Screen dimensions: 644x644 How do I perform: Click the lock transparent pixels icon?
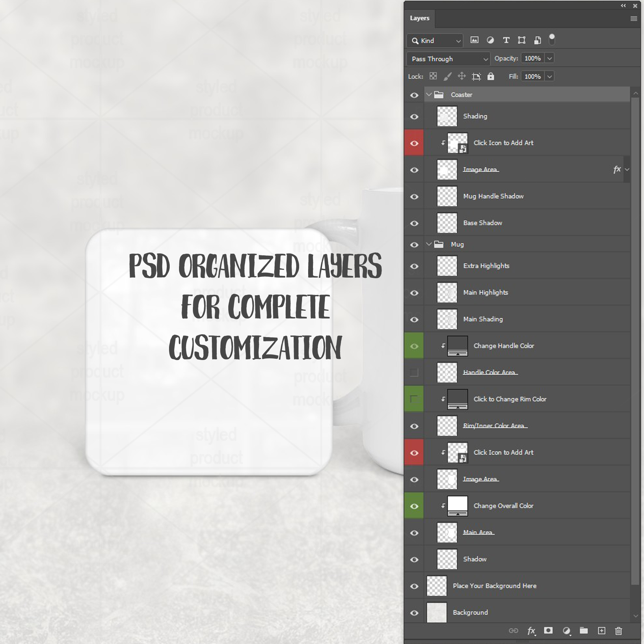433,76
